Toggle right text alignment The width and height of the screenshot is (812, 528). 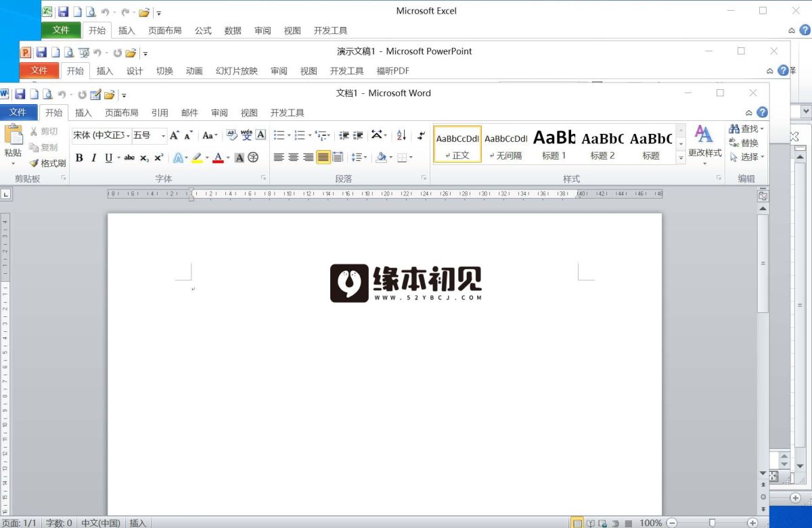(x=309, y=158)
